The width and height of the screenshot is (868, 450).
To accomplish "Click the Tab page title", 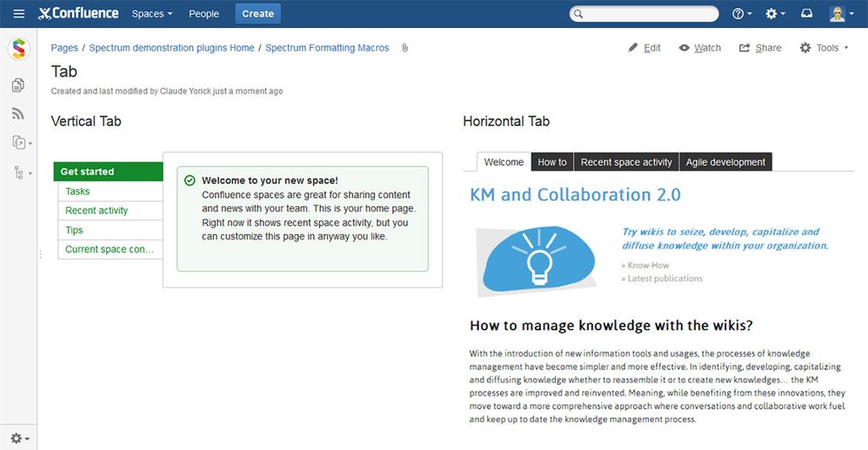I will point(64,71).
